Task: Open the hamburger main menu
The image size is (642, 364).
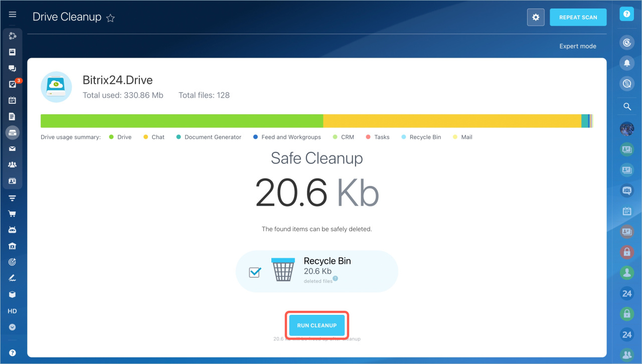Action: [13, 15]
